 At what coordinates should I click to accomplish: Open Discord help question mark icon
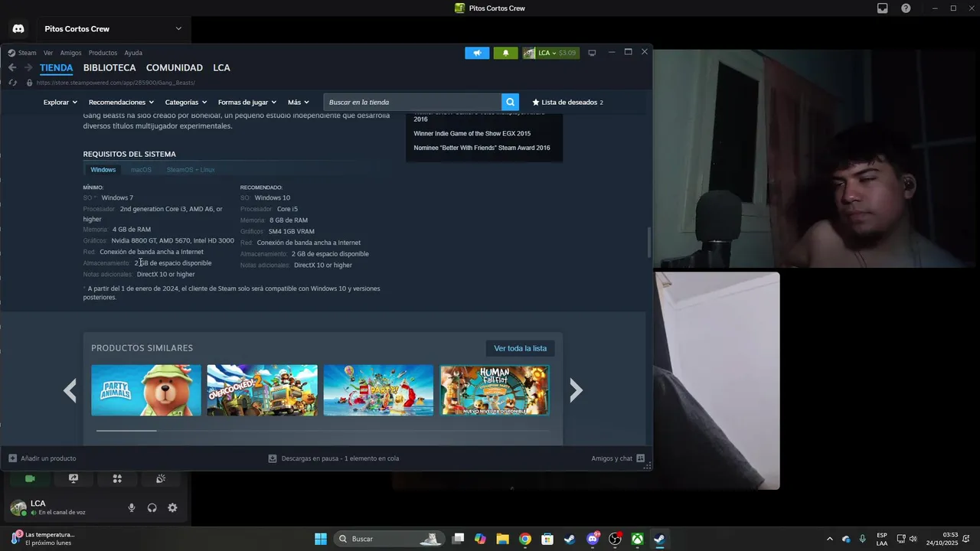tap(906, 8)
